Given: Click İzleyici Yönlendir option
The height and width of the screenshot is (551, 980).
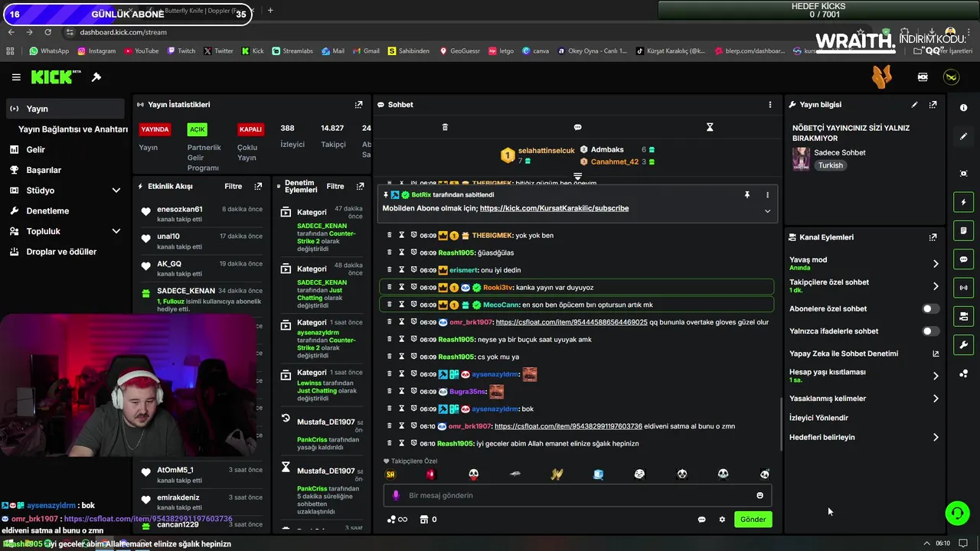Looking at the screenshot, I should [x=818, y=418].
